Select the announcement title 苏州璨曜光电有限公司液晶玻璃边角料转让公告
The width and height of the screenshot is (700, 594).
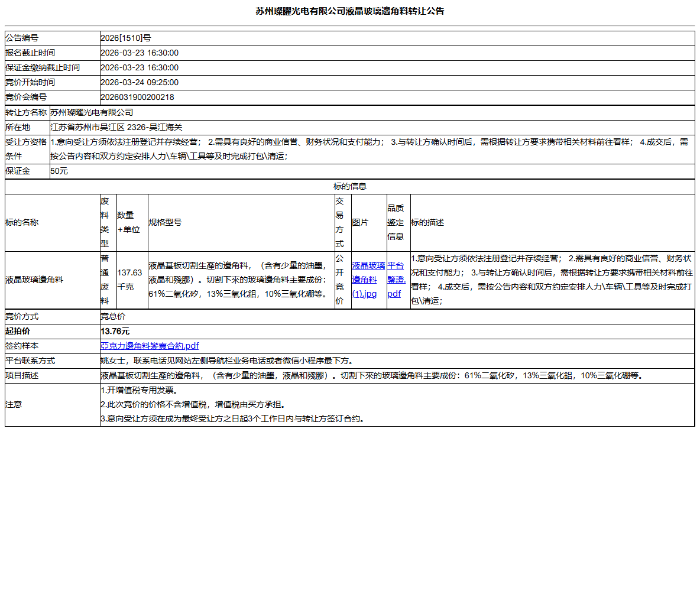(350, 10)
